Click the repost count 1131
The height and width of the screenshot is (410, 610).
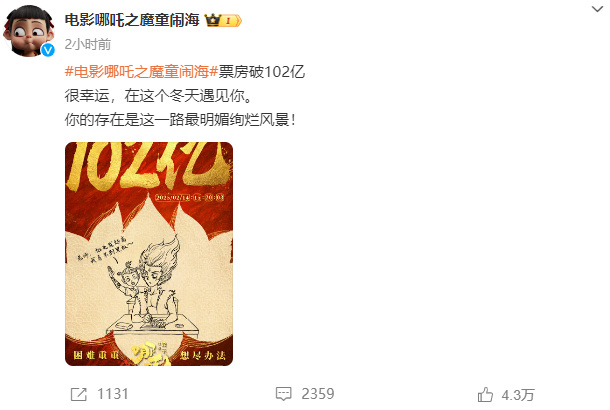[112, 394]
